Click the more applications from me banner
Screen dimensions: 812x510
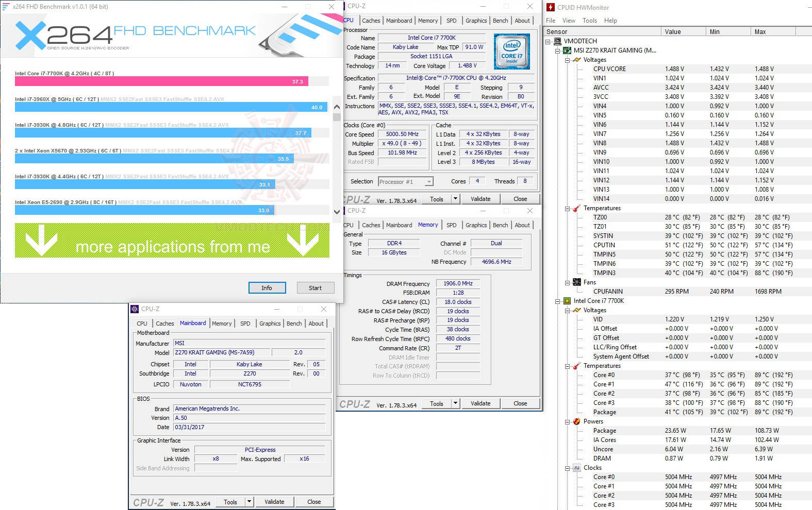click(172, 241)
